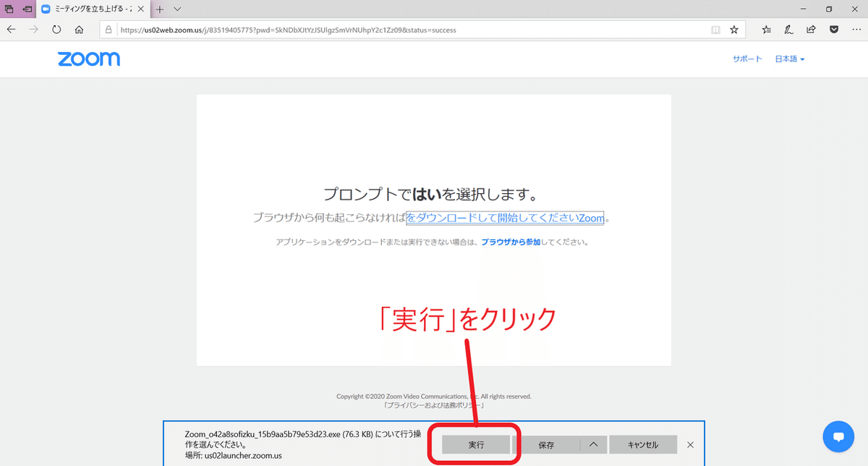Open the Favorites hub icon
The height and width of the screenshot is (466, 868).
click(x=767, y=30)
